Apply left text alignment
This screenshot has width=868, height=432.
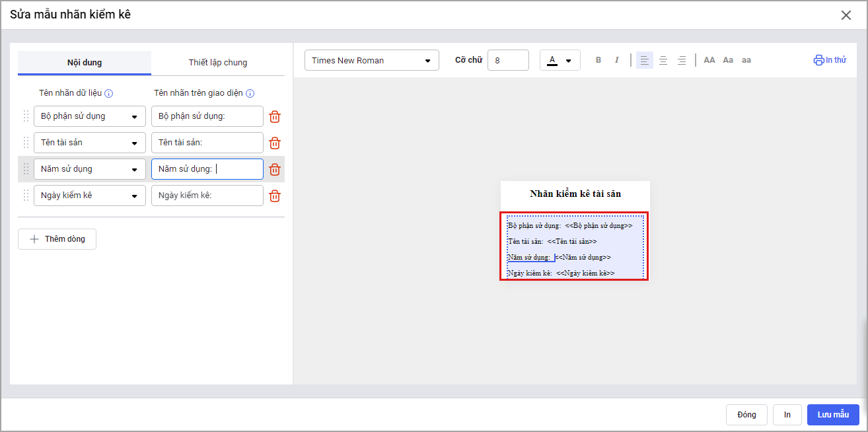pyautogui.click(x=645, y=60)
